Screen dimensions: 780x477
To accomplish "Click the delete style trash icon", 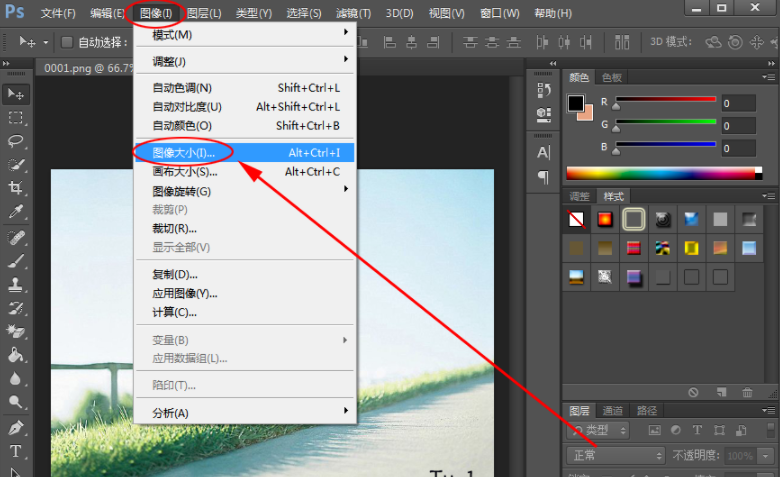I will pyautogui.click(x=747, y=392).
